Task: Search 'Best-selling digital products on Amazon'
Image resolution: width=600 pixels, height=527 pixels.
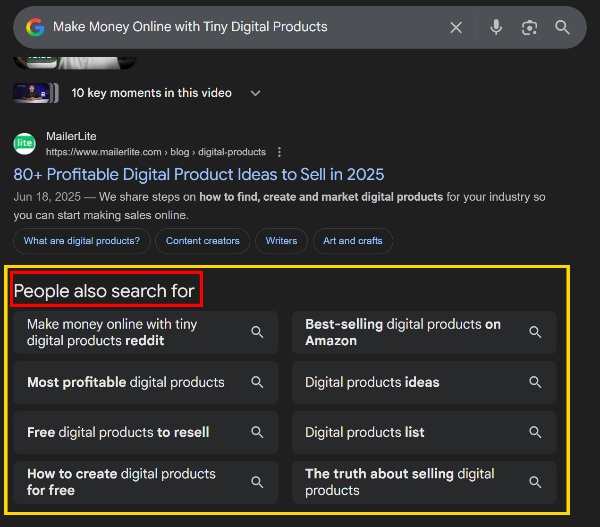Action: [403, 332]
